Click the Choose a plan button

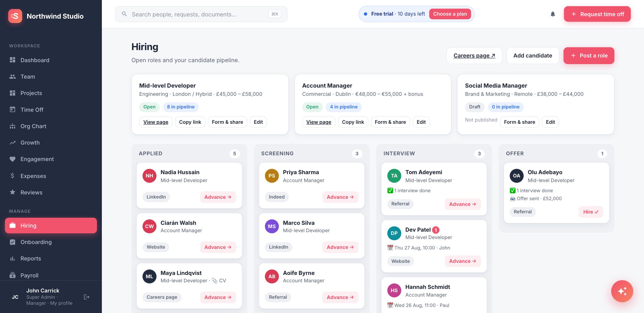tap(450, 14)
